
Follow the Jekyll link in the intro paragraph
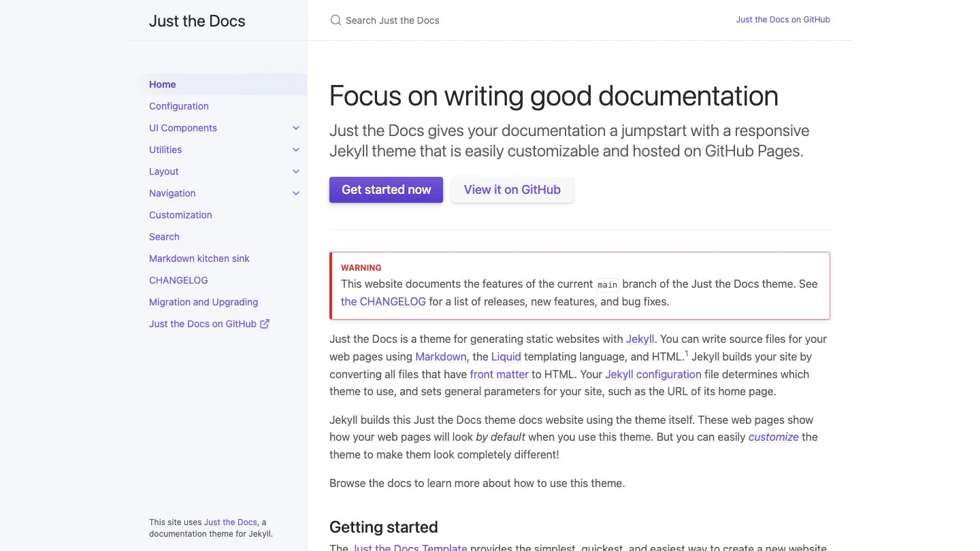tap(640, 339)
